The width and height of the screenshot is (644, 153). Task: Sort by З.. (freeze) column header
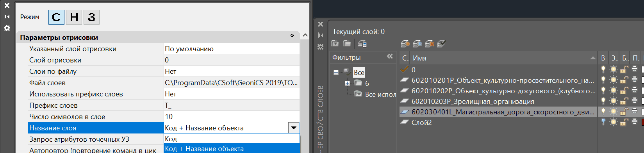614,58
